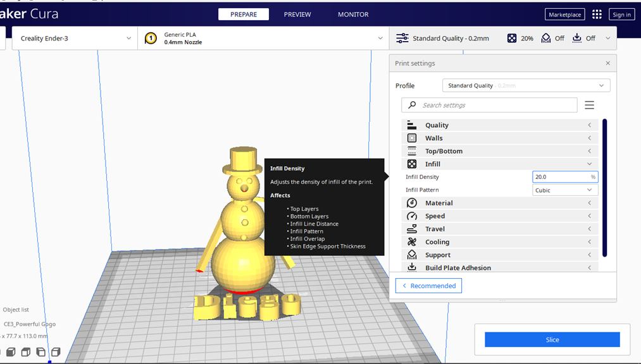Expand the Material settings category
The height and width of the screenshot is (364, 641).
click(499, 203)
